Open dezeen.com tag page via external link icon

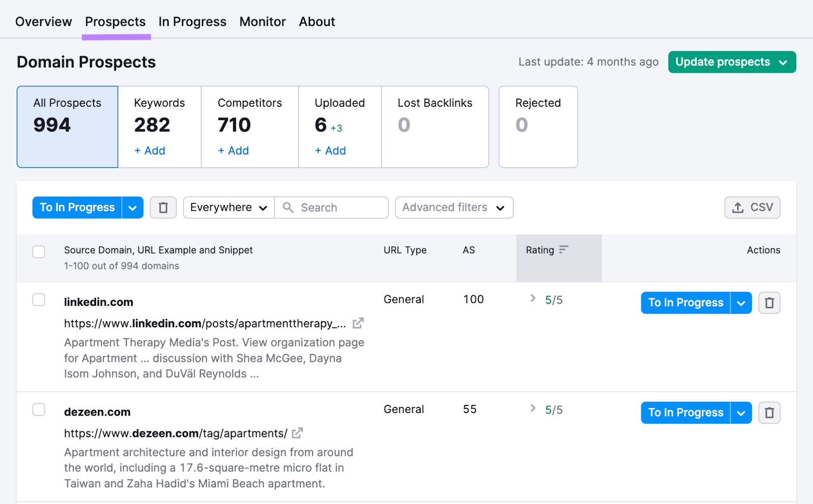pos(297,433)
